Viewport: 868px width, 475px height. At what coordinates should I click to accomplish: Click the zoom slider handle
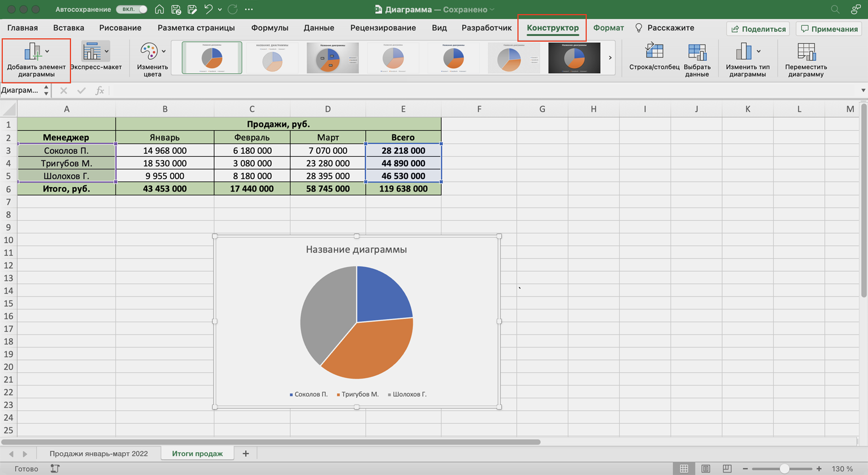[x=784, y=469]
